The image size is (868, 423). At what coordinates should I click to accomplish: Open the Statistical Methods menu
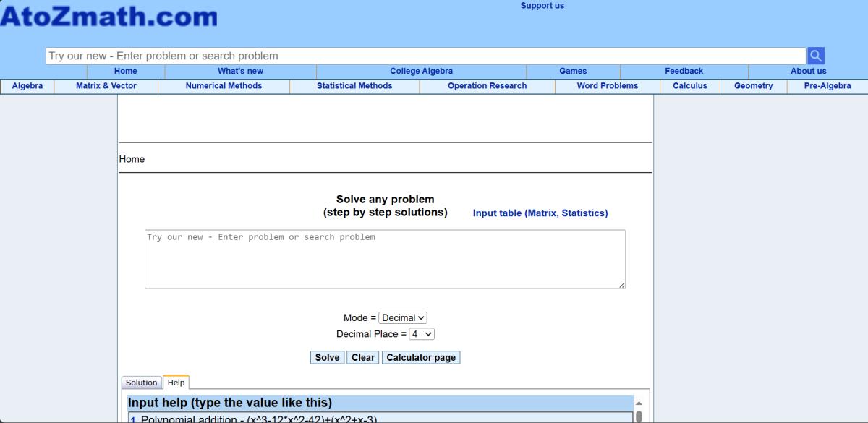[x=354, y=85]
